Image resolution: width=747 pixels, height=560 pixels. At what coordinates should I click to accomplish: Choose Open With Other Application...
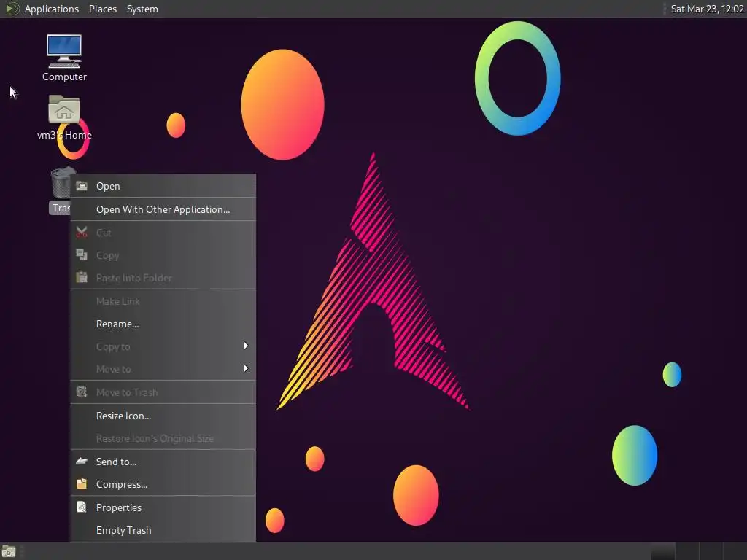click(163, 209)
